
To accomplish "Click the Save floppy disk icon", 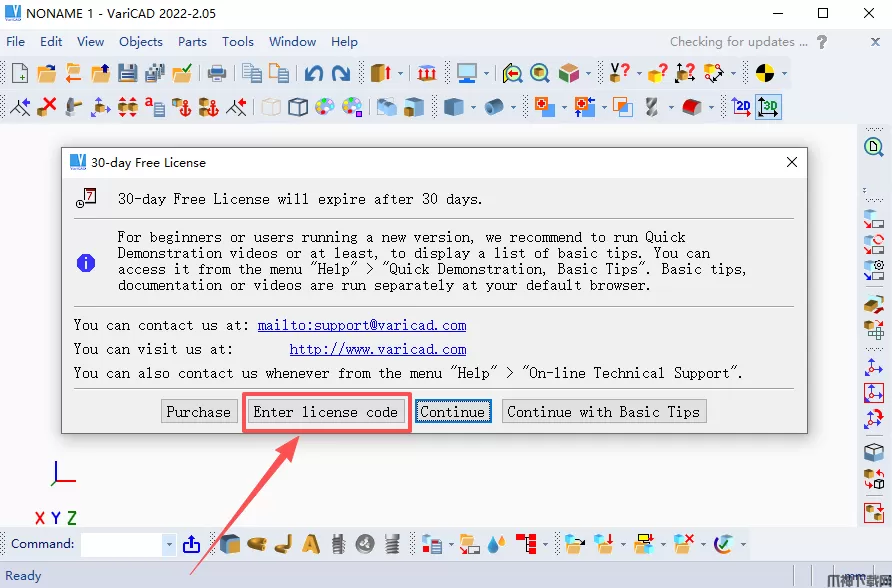I will tap(127, 73).
